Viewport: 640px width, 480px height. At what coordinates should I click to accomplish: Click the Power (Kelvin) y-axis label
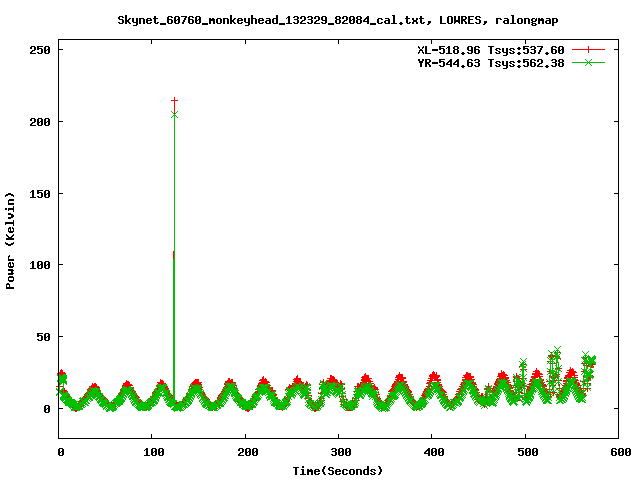pos(10,241)
